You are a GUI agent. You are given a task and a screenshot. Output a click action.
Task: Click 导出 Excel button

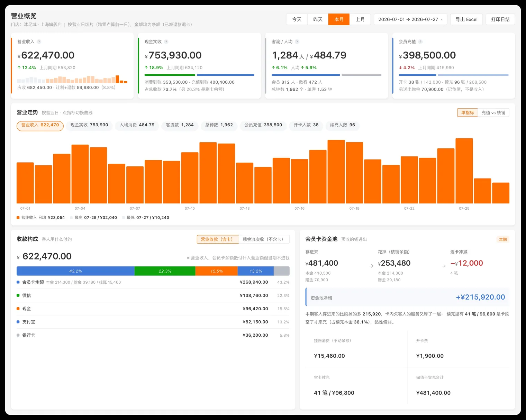point(466,19)
